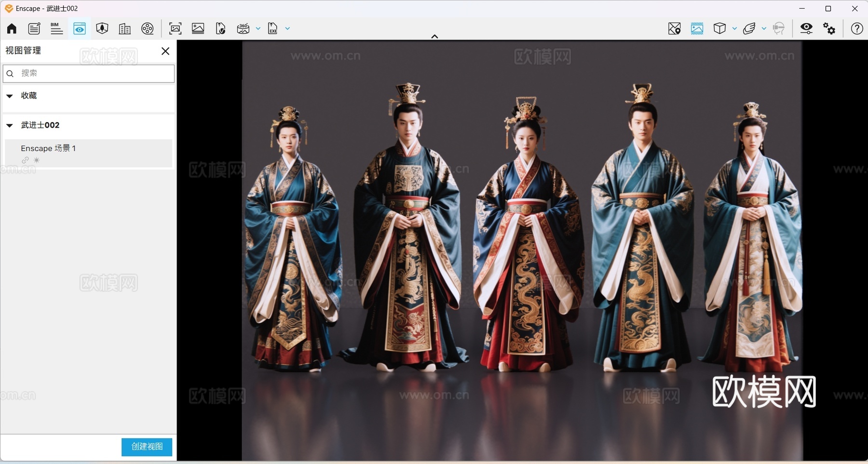This screenshot has height=464, width=868.
Task: Collapse the toolbar with the up chevron
Action: tap(434, 36)
